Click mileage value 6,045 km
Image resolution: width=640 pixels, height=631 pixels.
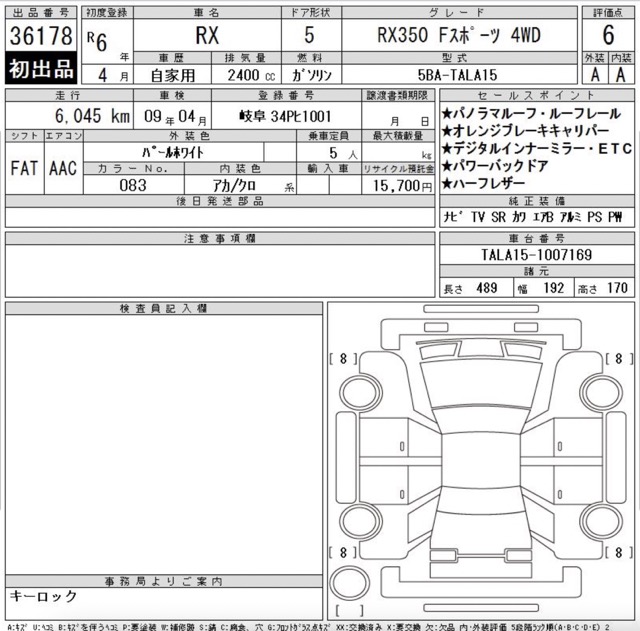pyautogui.click(x=92, y=116)
